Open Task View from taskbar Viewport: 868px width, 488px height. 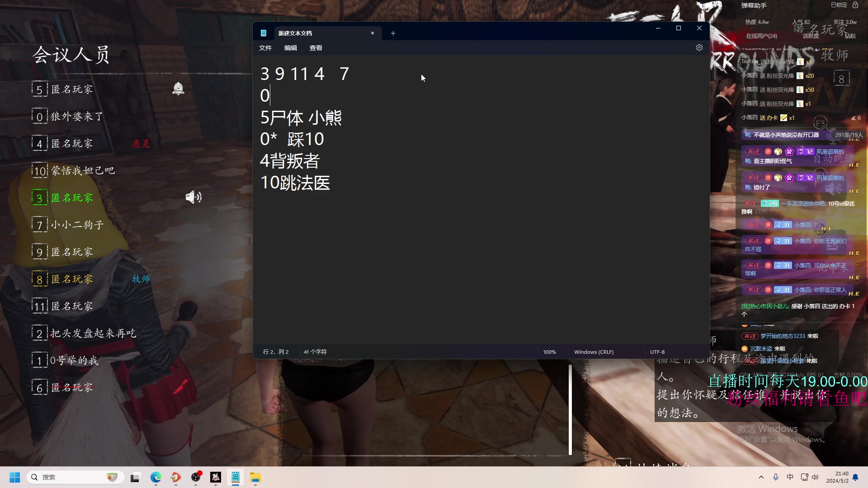pos(135,477)
